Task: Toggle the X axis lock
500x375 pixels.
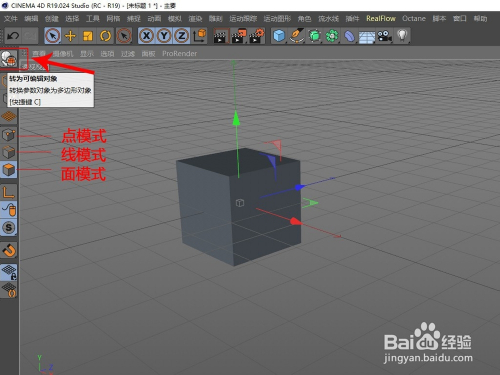Action: pyautogui.click(x=146, y=36)
